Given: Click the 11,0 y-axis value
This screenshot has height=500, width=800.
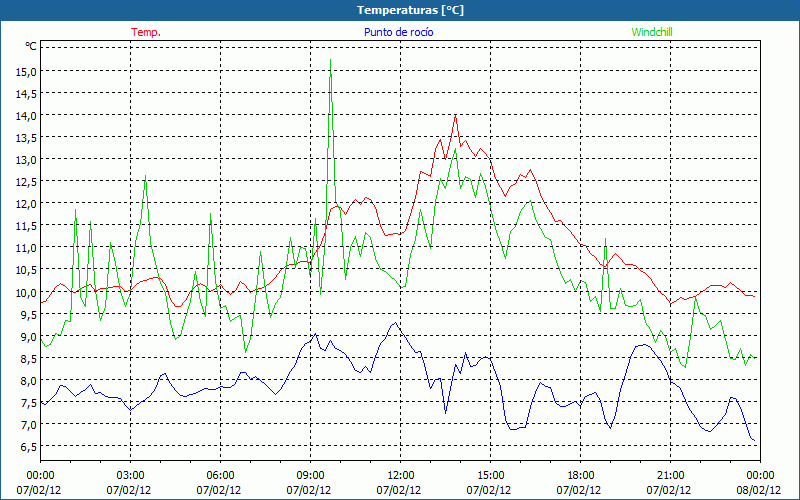Looking at the screenshot, I should point(27,248).
